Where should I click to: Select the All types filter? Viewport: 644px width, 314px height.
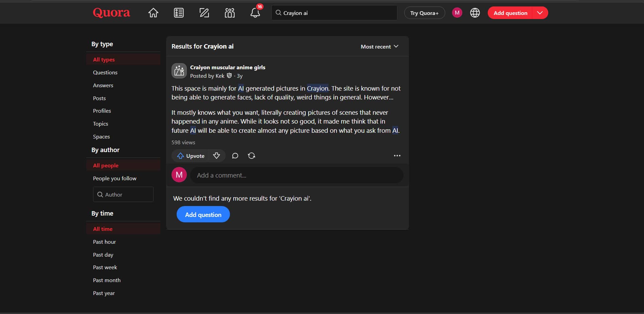[123, 59]
